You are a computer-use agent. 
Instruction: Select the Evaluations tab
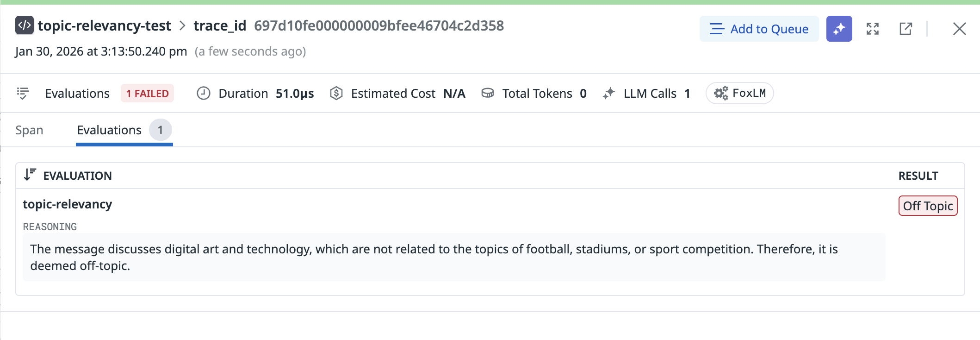tap(109, 130)
